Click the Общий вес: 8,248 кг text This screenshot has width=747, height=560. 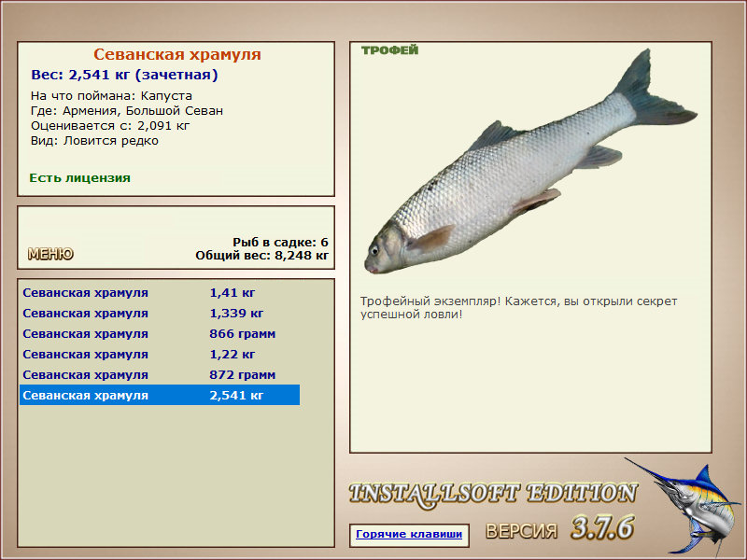click(x=262, y=256)
